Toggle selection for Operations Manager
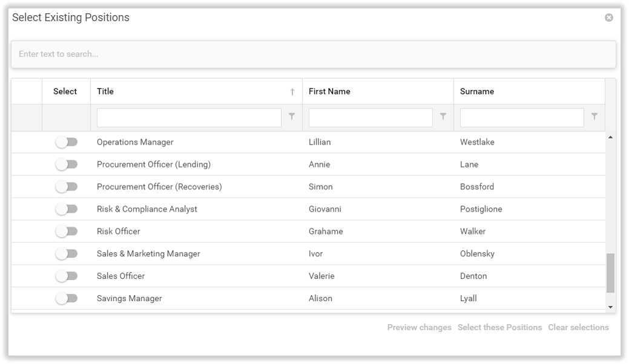This screenshot has height=364, width=629. click(x=67, y=142)
